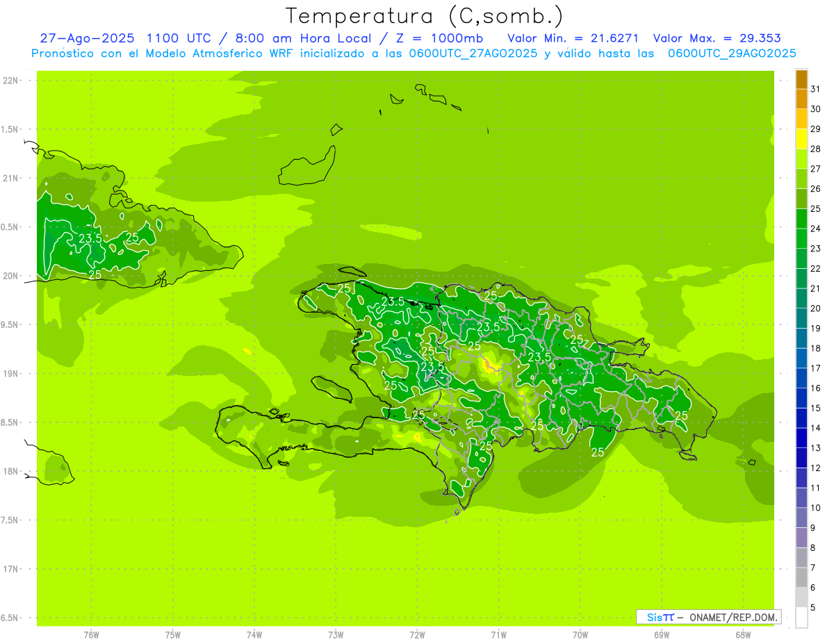Click colorbar label 31
This screenshot has height=644, width=834.
tap(815, 89)
